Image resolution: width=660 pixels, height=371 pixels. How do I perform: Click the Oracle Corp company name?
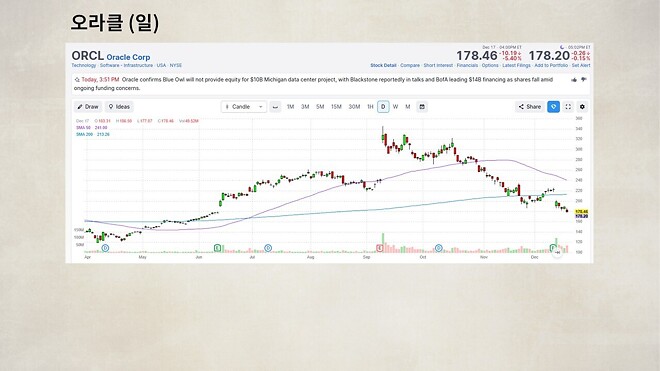click(x=128, y=57)
